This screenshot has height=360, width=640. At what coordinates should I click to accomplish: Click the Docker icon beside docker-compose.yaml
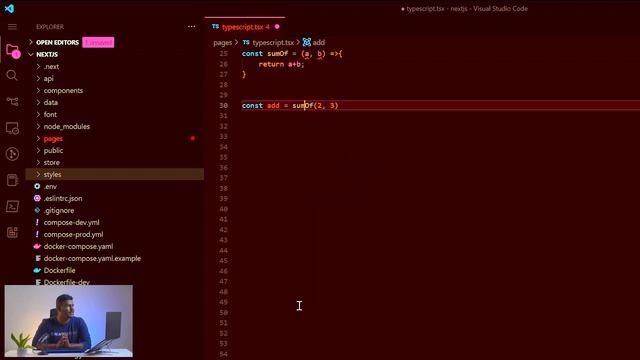point(37,246)
